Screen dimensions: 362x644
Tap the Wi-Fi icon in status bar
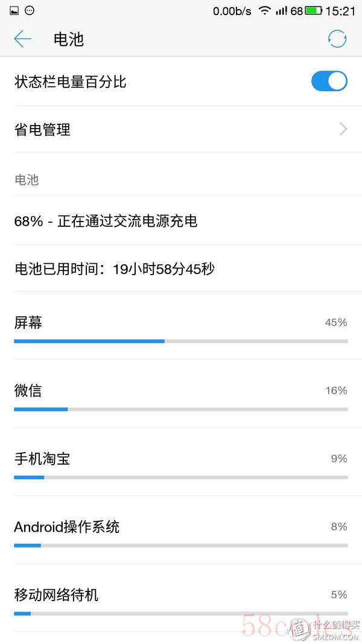(x=264, y=11)
